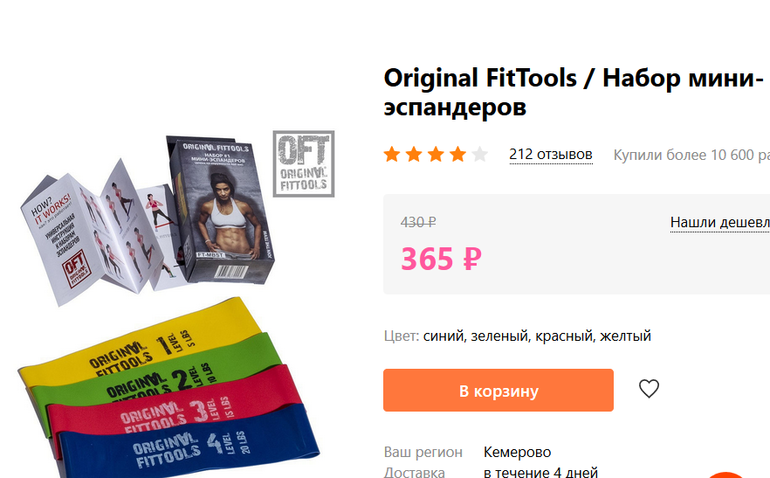Add product to favorites with heart icon
Viewport: 770px width, 478px height.
pos(649,389)
